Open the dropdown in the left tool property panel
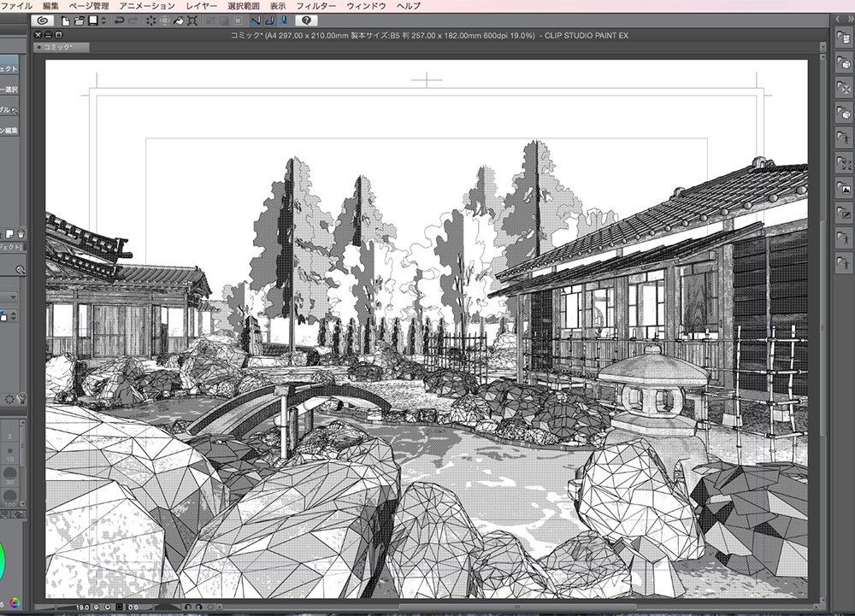Screen dimensions: 855x616 click(x=13, y=297)
